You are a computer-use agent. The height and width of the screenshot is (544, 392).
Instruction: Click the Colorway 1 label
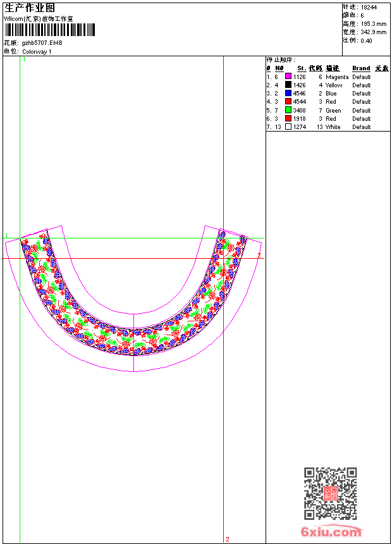coord(37,51)
